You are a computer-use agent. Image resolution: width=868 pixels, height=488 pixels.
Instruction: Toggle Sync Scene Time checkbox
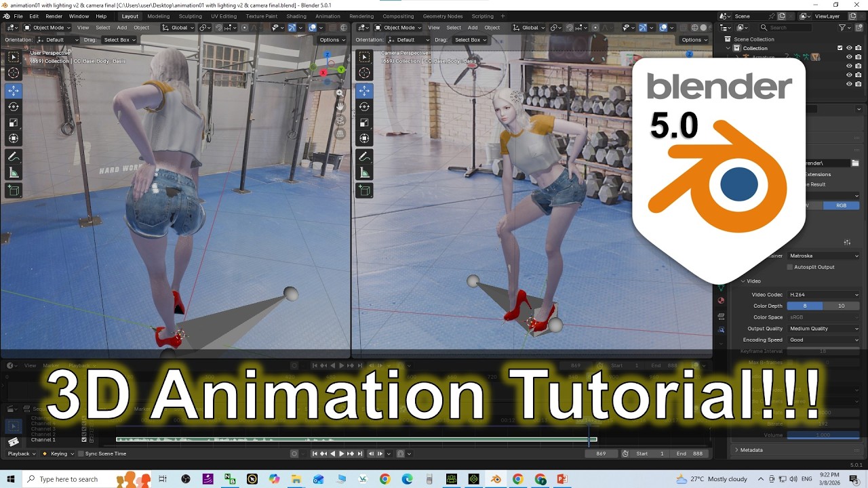(x=81, y=453)
